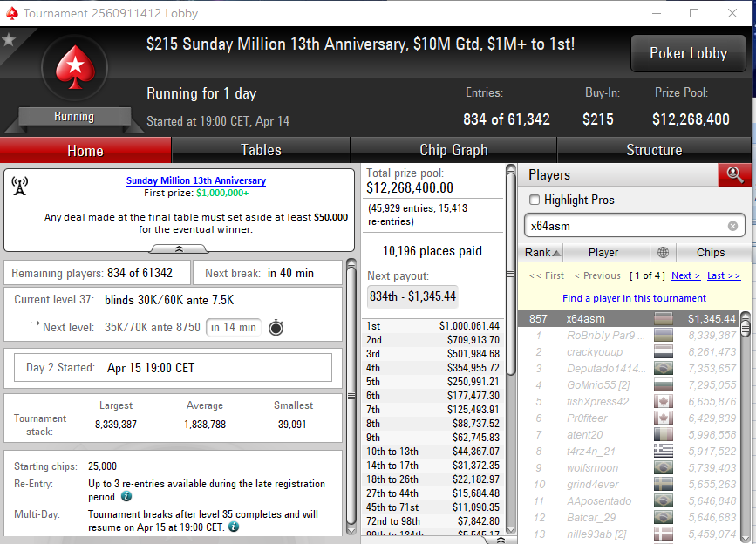Click the Brazil flag next to Deputado1414
The image size is (756, 544).
click(664, 369)
